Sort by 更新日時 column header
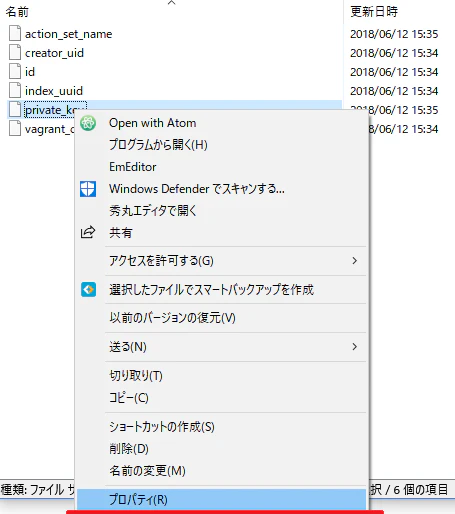This screenshot has width=455, height=514. pyautogui.click(x=374, y=12)
